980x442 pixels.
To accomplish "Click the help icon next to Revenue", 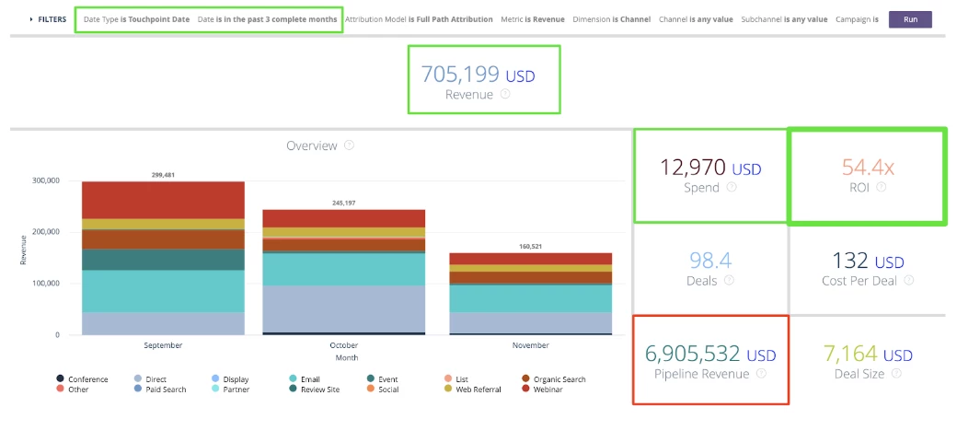I will [505, 95].
